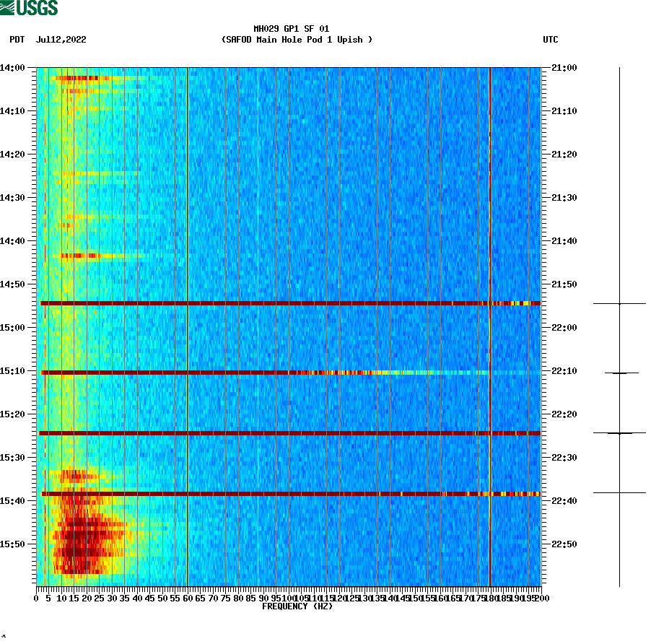
Task: Click the 0 Hz frequency tick label
Action: click(35, 598)
